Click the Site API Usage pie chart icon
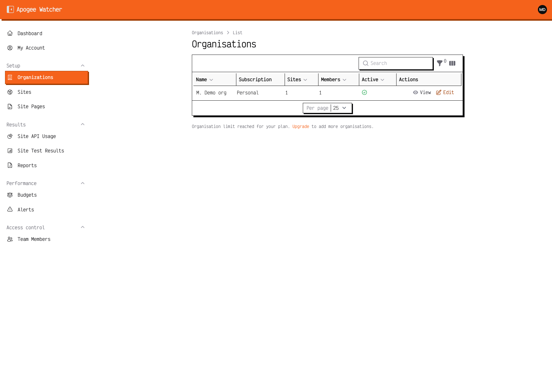 pos(10,136)
